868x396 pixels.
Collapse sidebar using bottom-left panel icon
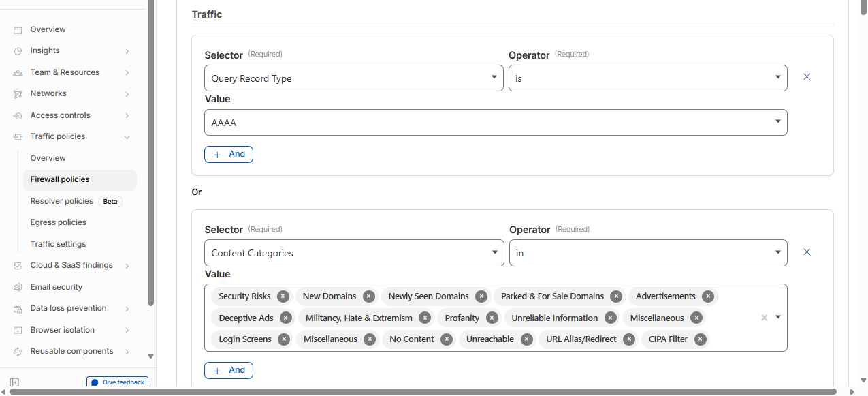pyautogui.click(x=14, y=382)
